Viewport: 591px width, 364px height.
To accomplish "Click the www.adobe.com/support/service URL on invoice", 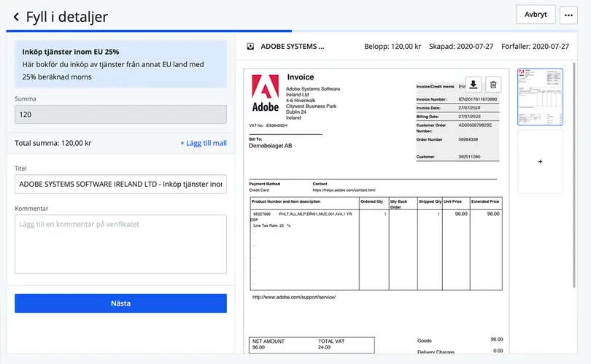I will pos(294,298).
